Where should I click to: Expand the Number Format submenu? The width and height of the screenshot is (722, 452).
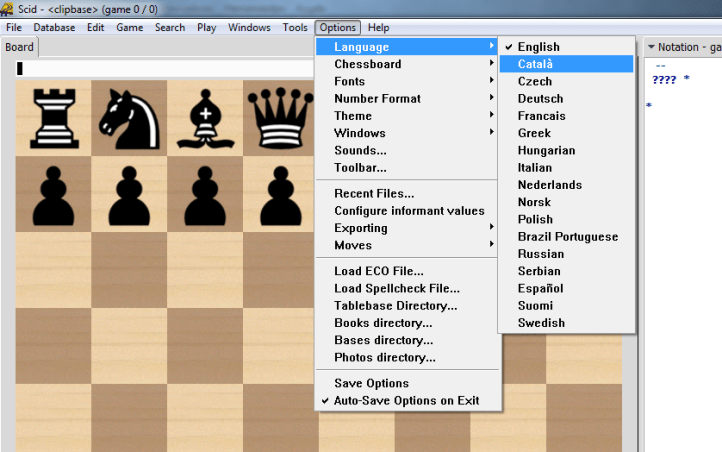click(x=377, y=98)
